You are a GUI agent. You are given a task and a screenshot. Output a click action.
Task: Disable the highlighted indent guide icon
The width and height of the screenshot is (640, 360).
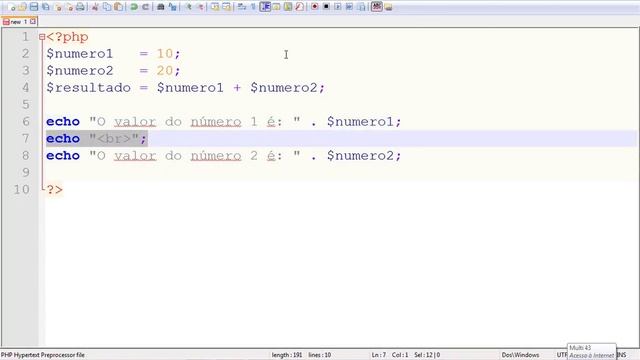[x=265, y=7]
